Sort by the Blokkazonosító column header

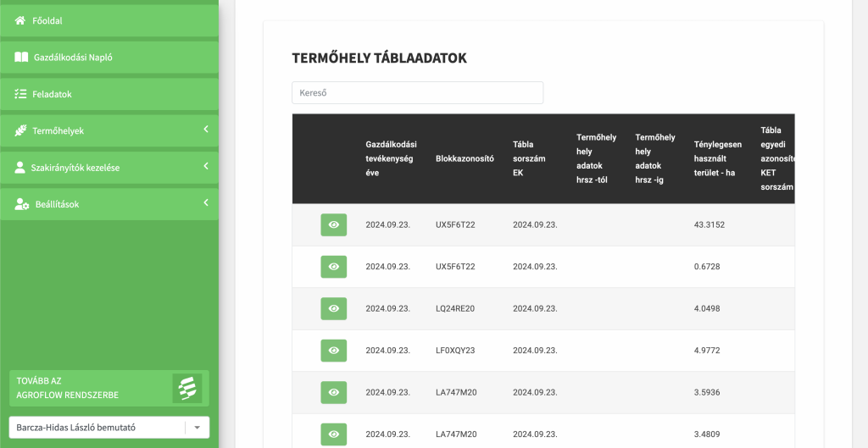tap(465, 158)
